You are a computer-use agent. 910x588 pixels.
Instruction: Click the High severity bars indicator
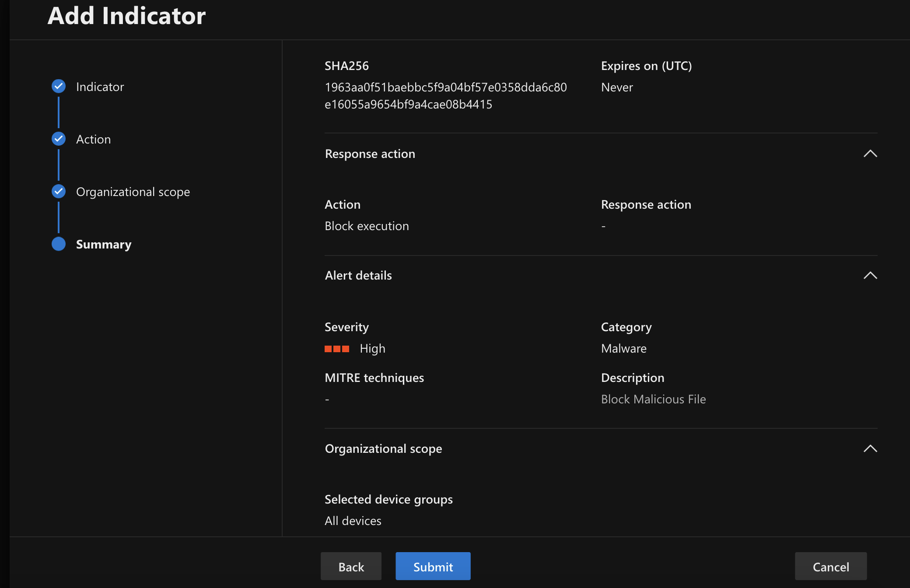337,349
